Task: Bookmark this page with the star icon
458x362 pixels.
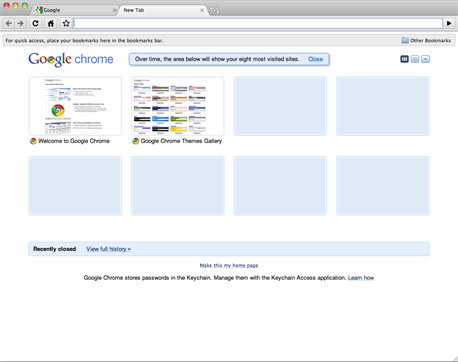Action: [66, 23]
